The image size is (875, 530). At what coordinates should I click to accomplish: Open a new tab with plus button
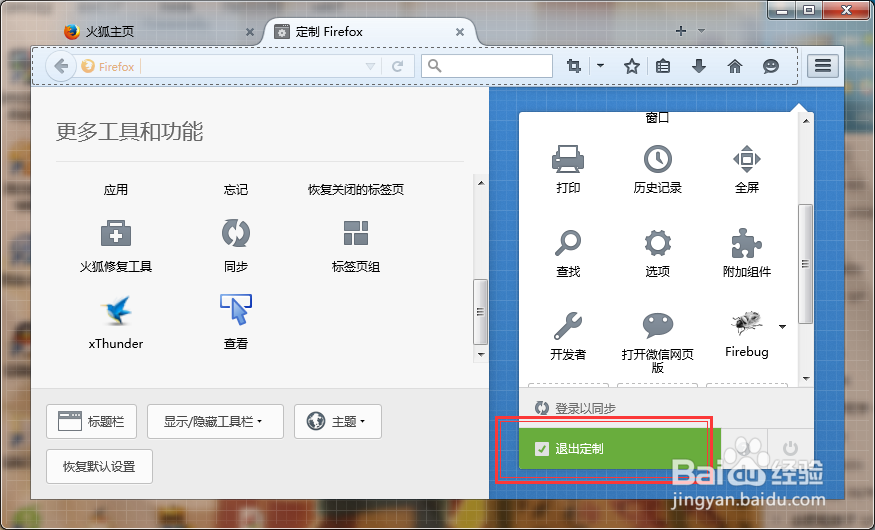point(680,31)
